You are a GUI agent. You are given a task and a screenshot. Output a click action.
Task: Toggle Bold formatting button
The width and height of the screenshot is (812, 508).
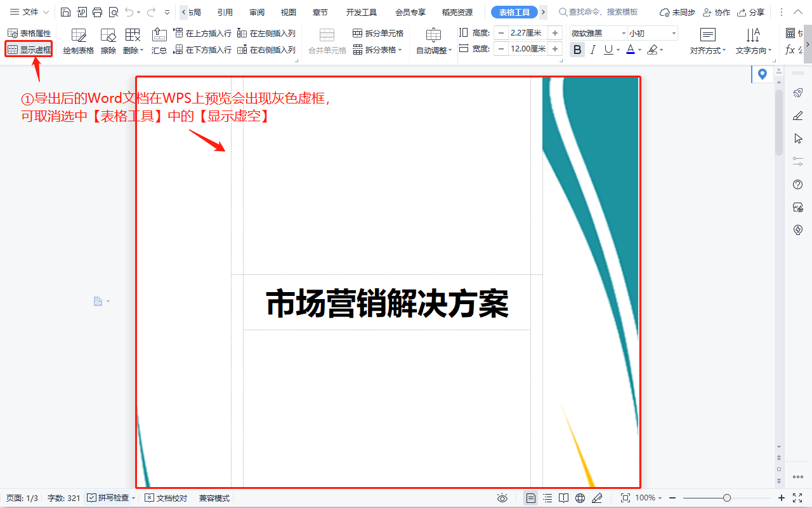pos(577,50)
